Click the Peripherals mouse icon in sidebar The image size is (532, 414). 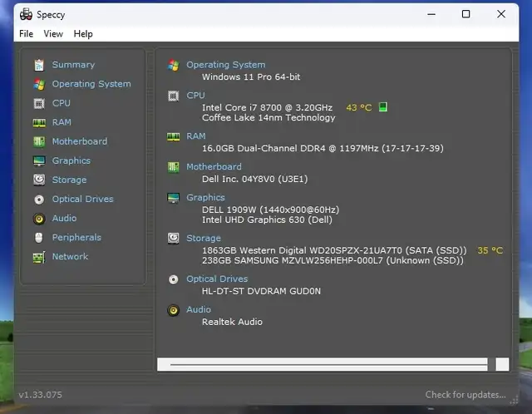click(x=39, y=238)
